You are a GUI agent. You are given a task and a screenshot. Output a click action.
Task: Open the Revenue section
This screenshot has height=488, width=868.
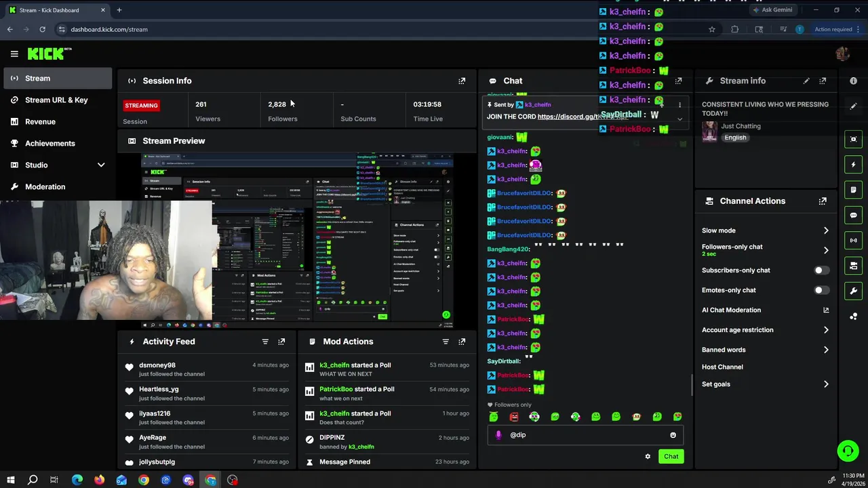(x=58, y=121)
